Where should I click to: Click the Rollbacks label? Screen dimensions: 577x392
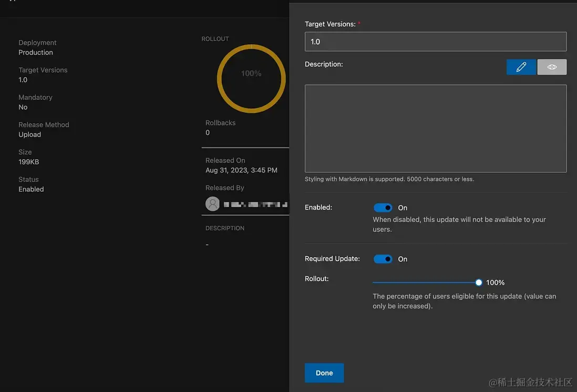click(x=220, y=123)
